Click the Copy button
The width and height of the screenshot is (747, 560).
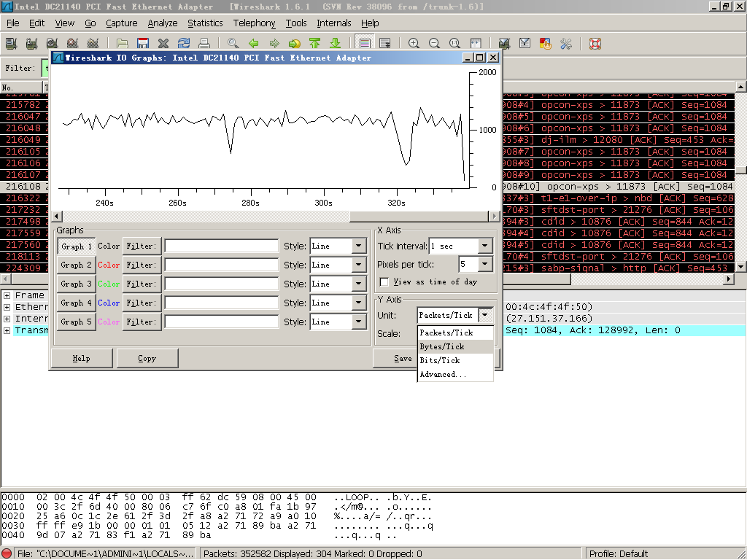pos(147,359)
